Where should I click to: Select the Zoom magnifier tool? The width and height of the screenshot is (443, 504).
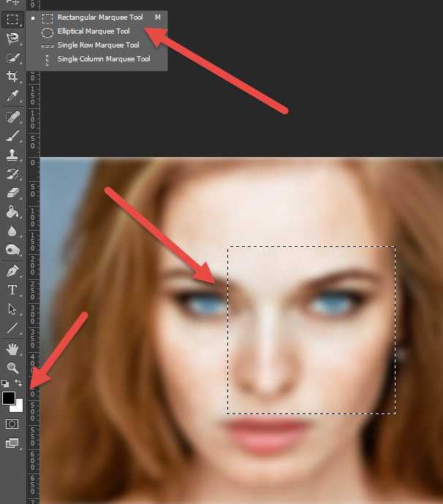(x=12, y=367)
